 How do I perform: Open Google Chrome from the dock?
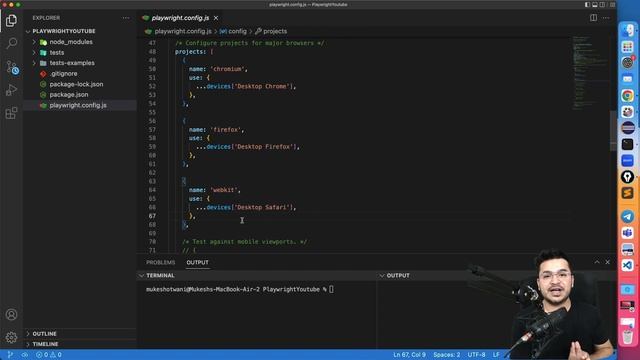(628, 96)
